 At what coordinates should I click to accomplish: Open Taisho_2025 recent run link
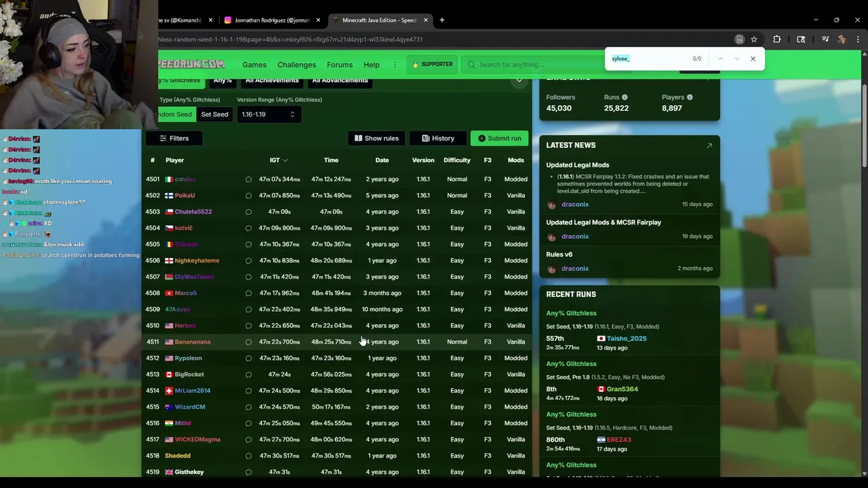(x=627, y=339)
